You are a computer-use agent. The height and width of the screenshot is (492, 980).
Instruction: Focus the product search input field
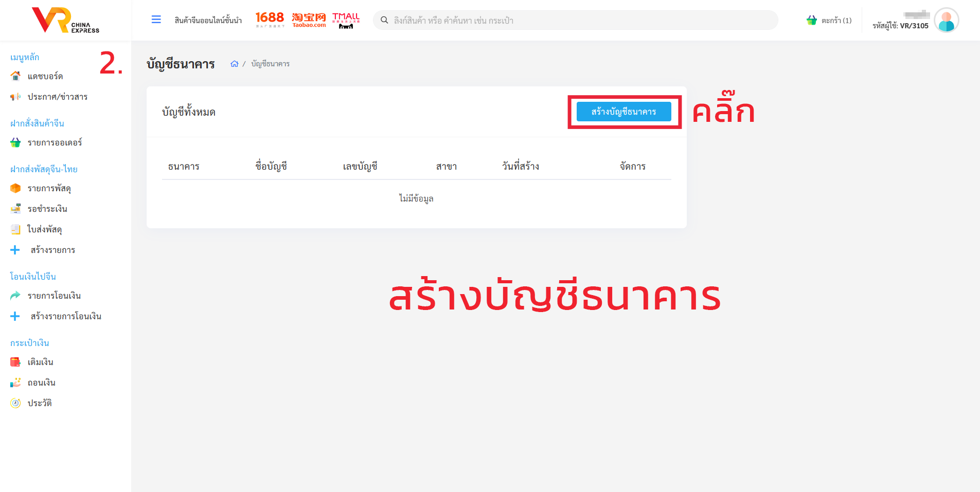pyautogui.click(x=581, y=21)
